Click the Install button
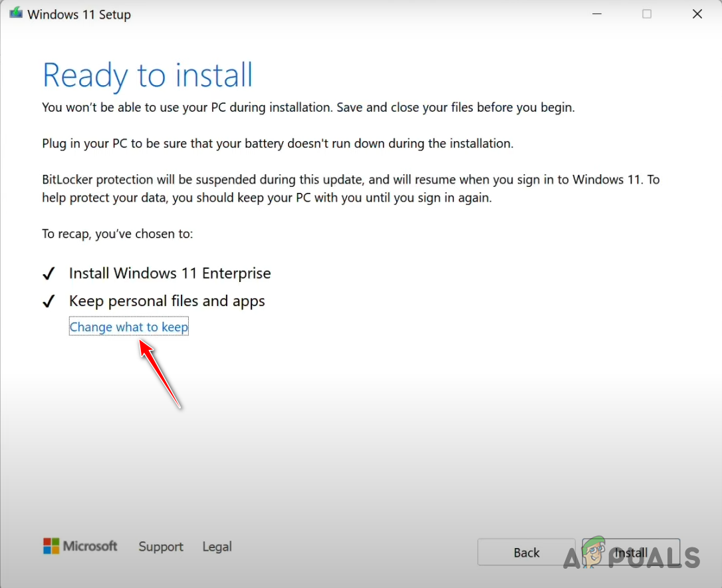This screenshot has width=722, height=588. [631, 552]
